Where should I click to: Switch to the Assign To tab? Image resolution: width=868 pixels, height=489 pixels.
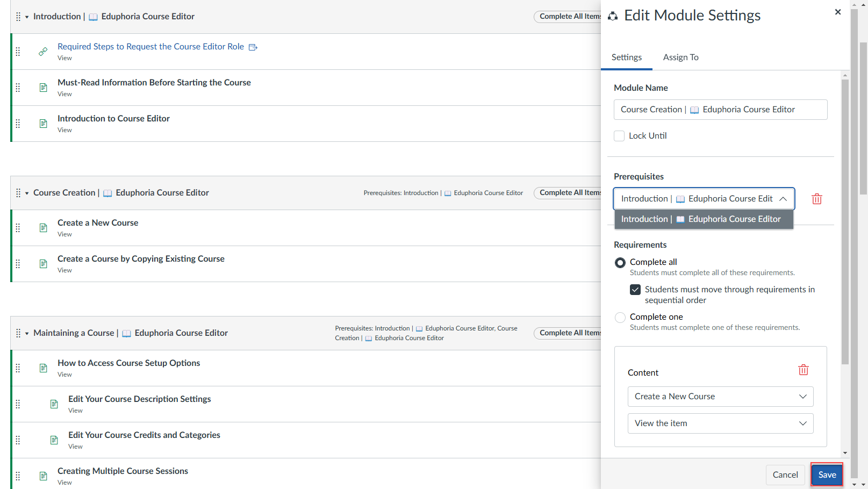(x=680, y=57)
